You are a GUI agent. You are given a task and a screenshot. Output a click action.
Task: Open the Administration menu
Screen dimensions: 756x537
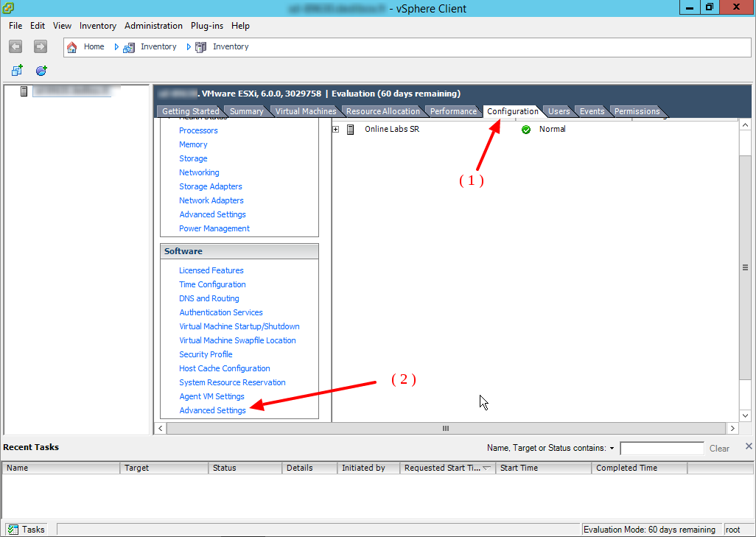153,26
